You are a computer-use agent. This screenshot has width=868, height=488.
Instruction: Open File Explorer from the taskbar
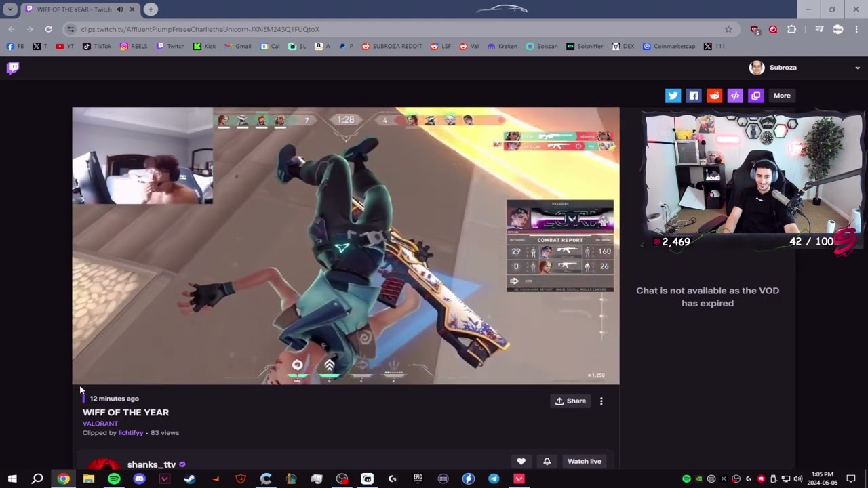(88, 479)
